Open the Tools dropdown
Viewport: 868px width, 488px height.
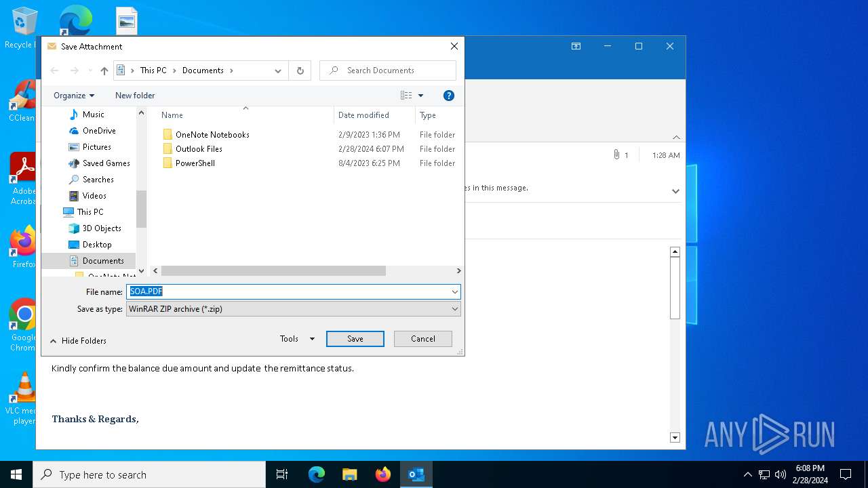click(297, 339)
